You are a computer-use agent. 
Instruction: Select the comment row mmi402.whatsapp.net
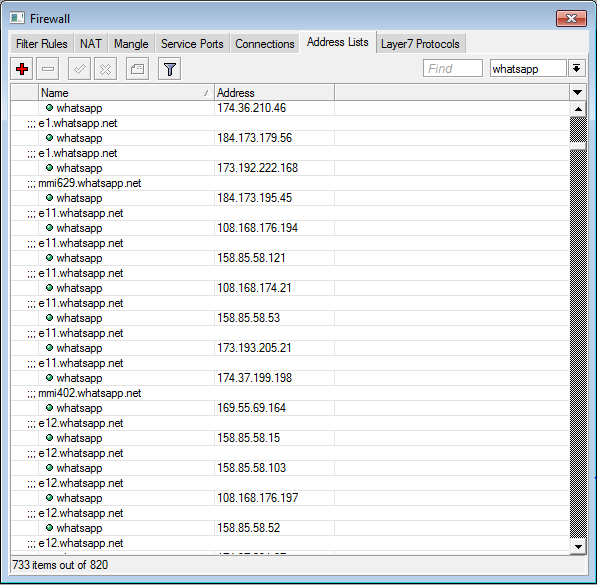(290, 393)
